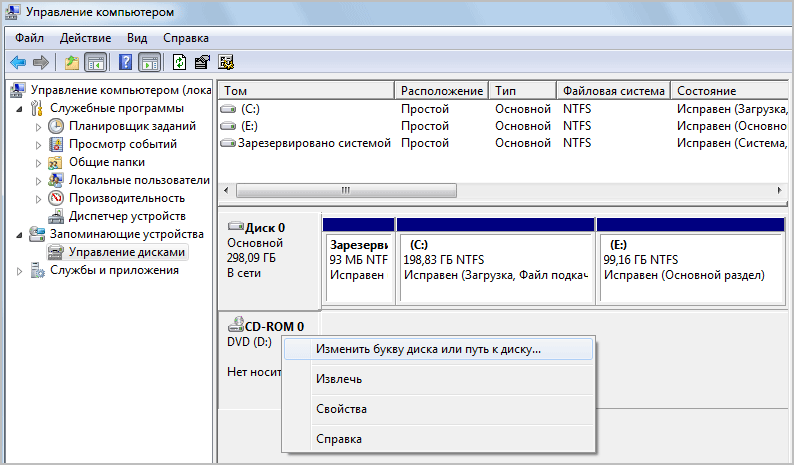Expand the Планировщик заданий node
Viewport: 794px width, 465px height.
(38, 127)
